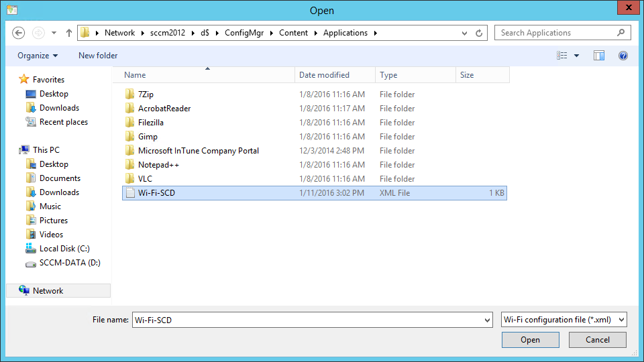Close the Open dialog window
This screenshot has height=362, width=644.
coord(629,7)
